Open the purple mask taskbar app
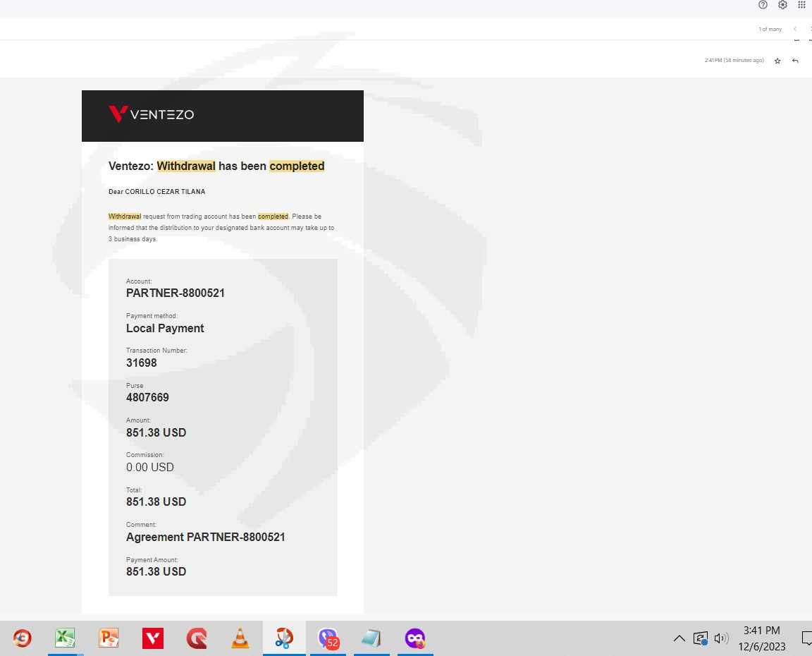The width and height of the screenshot is (812, 656). coord(415,638)
